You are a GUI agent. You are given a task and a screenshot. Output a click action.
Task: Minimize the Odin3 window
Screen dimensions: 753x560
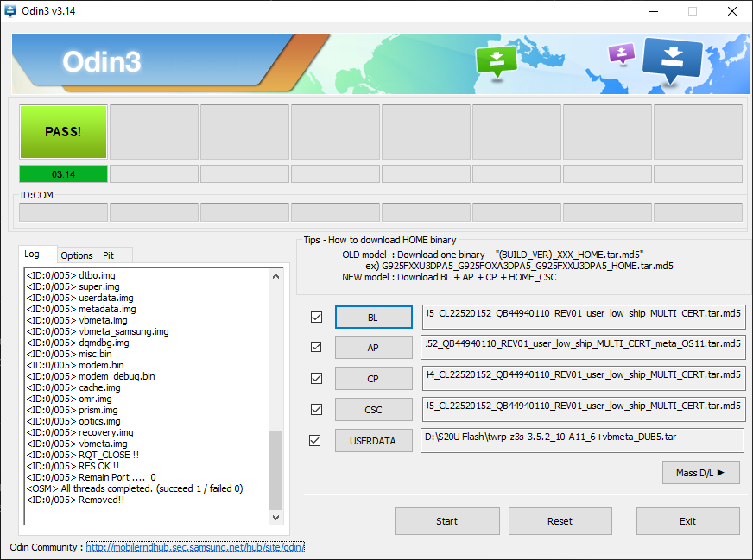pos(654,11)
